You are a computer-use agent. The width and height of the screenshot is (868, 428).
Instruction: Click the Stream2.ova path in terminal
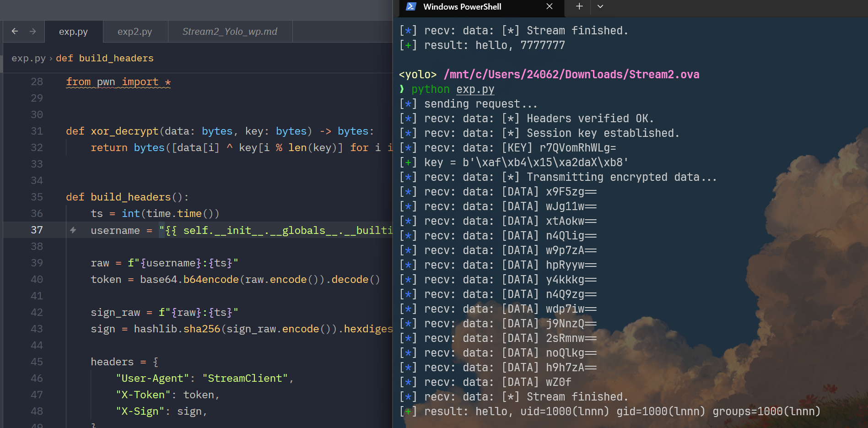(571, 75)
